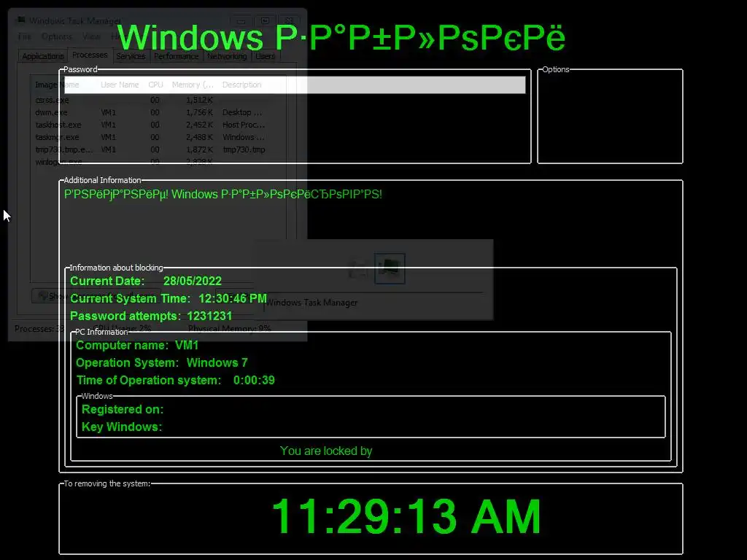Click the 'Windows Task Manager' label in the window switcher
This screenshot has width=747, height=560.
pyautogui.click(x=311, y=303)
